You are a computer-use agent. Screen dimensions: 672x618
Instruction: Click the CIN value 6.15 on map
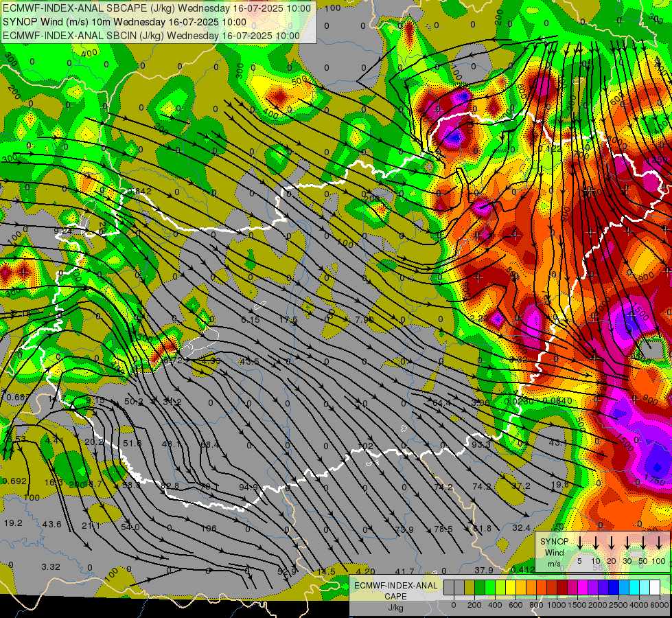[251, 319]
